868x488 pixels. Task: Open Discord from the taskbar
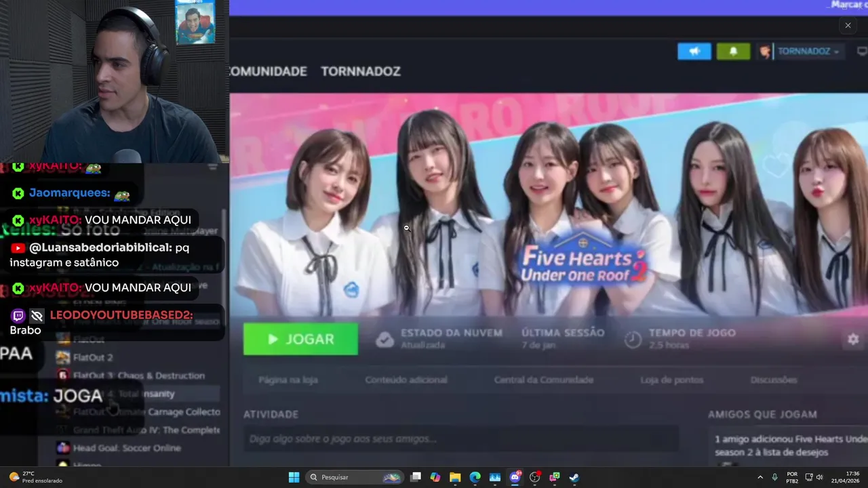point(515,477)
